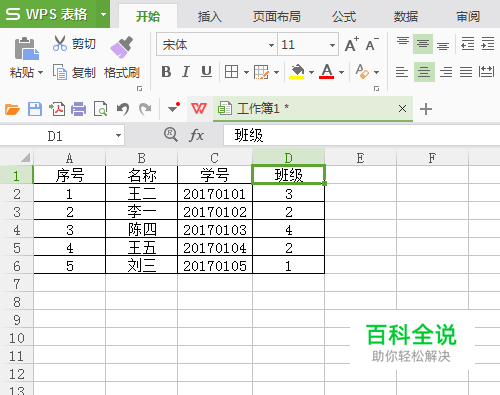The width and height of the screenshot is (500, 395).
Task: Open Insert Function fx button
Action: pos(196,135)
